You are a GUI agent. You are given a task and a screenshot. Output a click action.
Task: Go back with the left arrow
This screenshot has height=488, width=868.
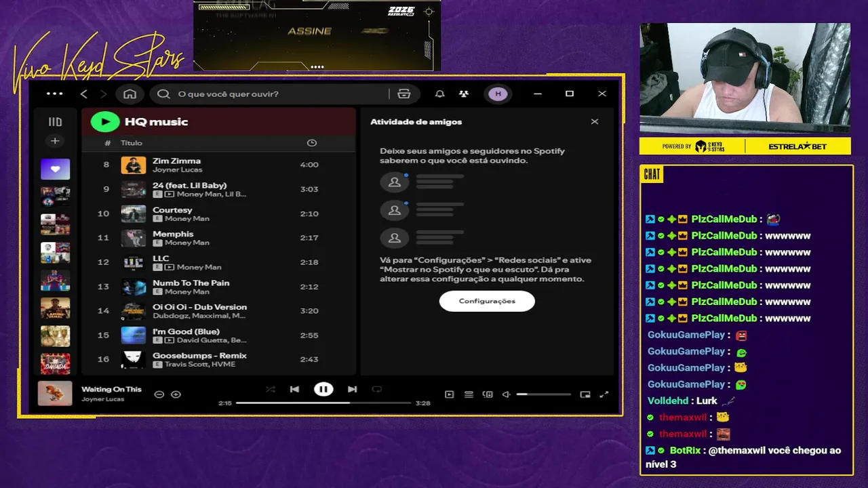click(x=84, y=94)
